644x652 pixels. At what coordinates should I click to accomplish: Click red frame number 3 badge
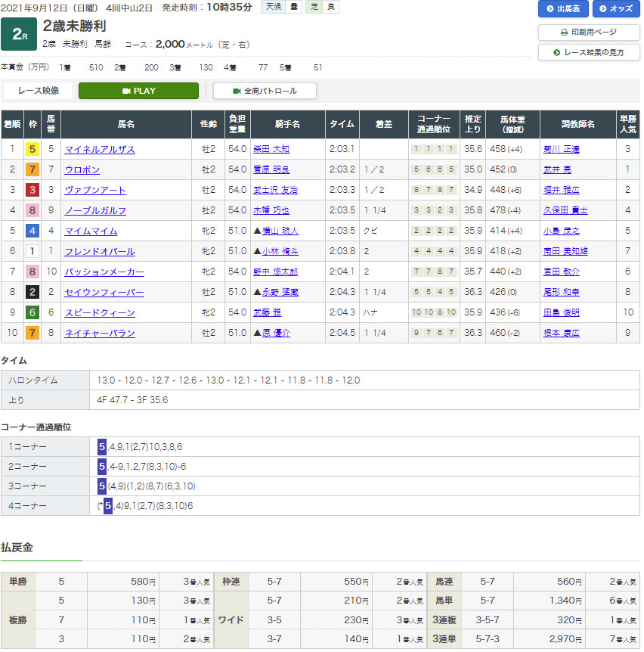click(33, 191)
